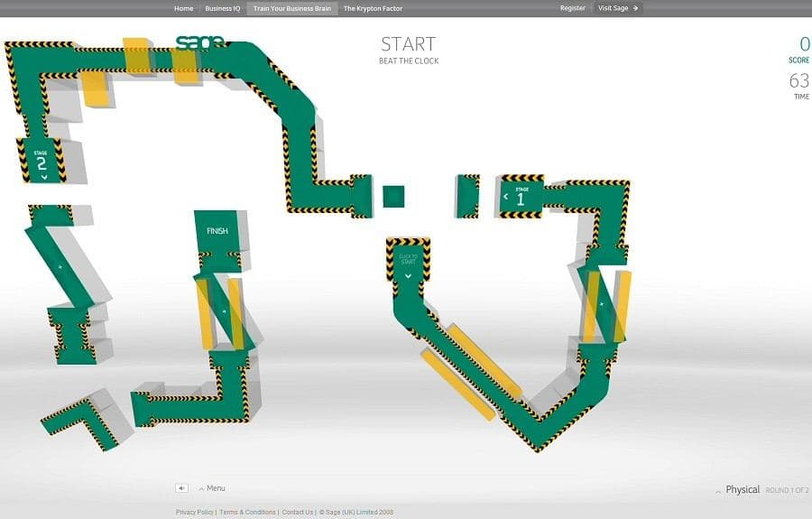Open The Krypton Factor menu item
The width and height of the screenshot is (812, 519).
coord(373,8)
